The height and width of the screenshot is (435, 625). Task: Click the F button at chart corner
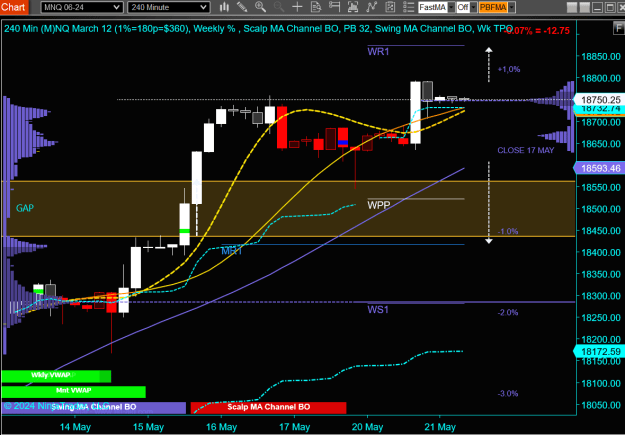pyautogui.click(x=618, y=28)
